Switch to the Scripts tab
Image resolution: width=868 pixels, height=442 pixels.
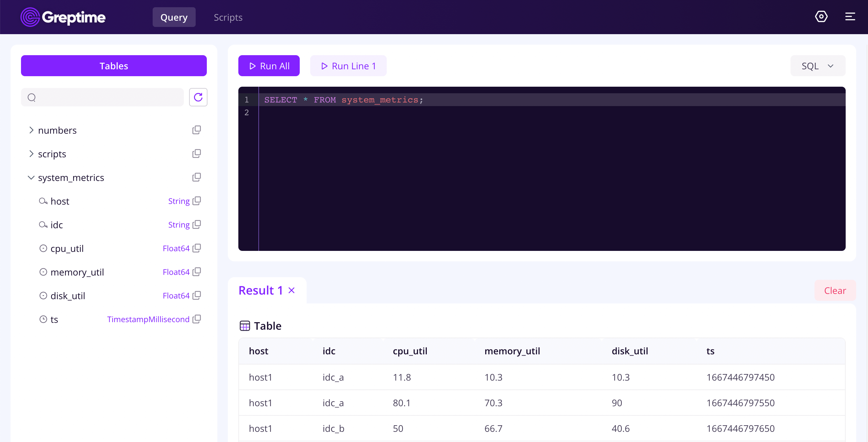point(228,17)
